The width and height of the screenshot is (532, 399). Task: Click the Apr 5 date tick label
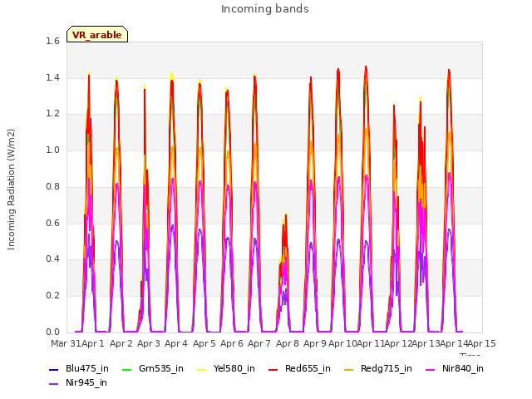click(x=204, y=343)
